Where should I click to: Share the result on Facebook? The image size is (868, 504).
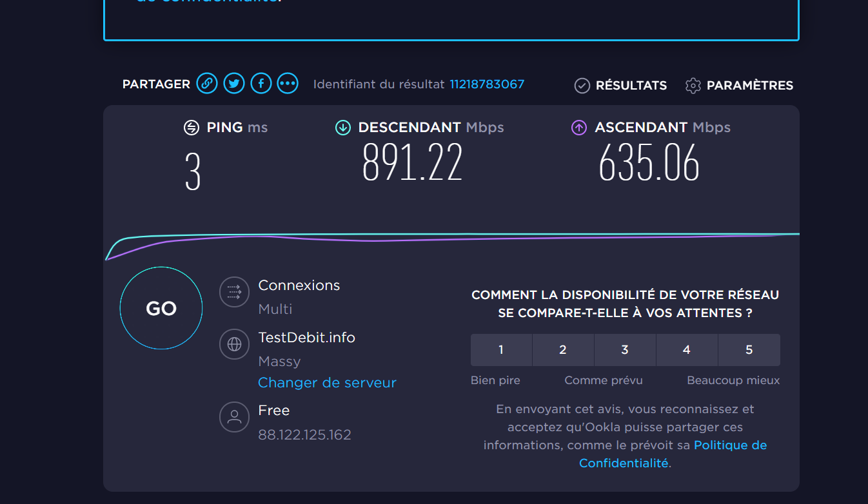point(261,84)
